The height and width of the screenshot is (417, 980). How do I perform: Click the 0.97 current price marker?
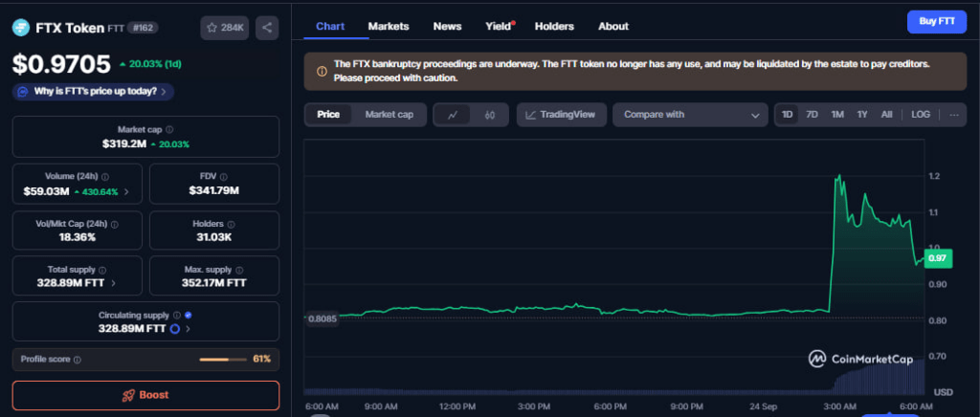coord(937,258)
